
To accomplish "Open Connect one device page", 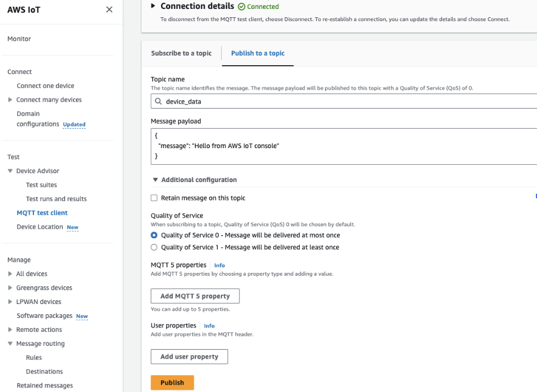I will (x=46, y=86).
